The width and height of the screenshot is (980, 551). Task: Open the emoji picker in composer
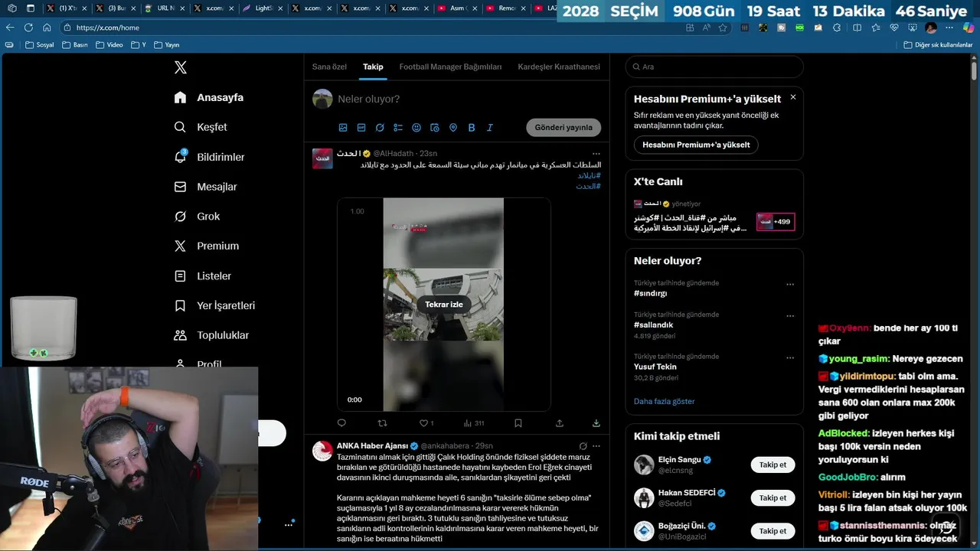[x=416, y=128]
